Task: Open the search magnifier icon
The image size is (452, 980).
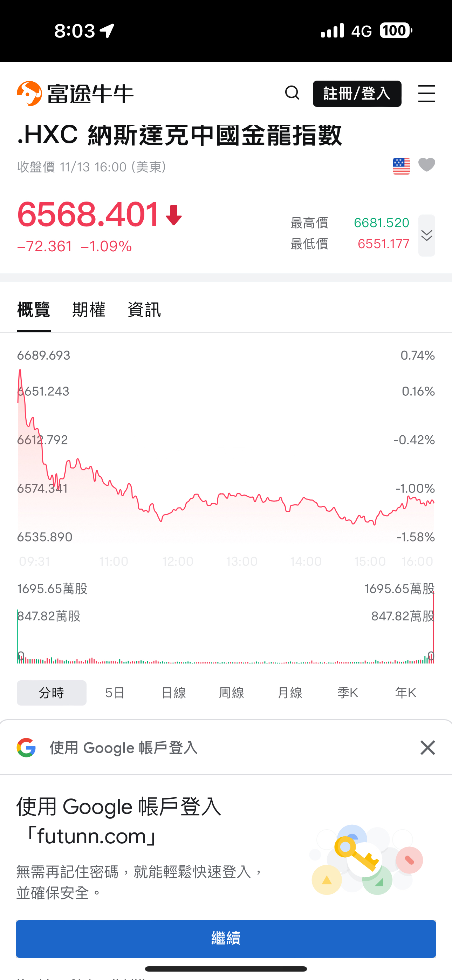Action: click(x=292, y=93)
